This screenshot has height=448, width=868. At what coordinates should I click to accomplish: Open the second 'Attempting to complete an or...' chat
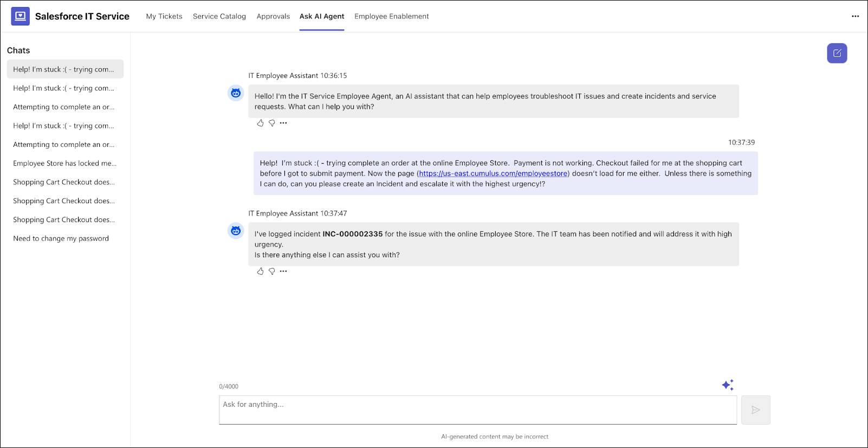coord(65,145)
